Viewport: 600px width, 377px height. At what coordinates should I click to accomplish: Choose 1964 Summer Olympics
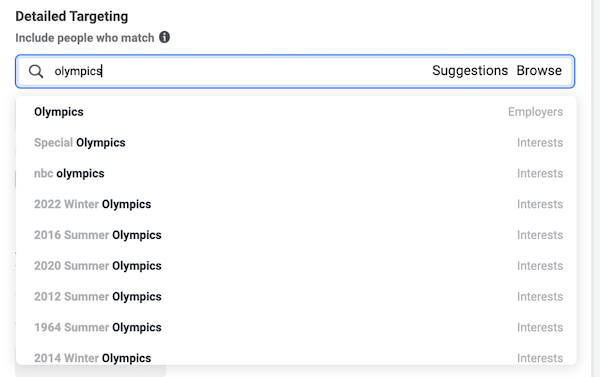pyautogui.click(x=296, y=327)
